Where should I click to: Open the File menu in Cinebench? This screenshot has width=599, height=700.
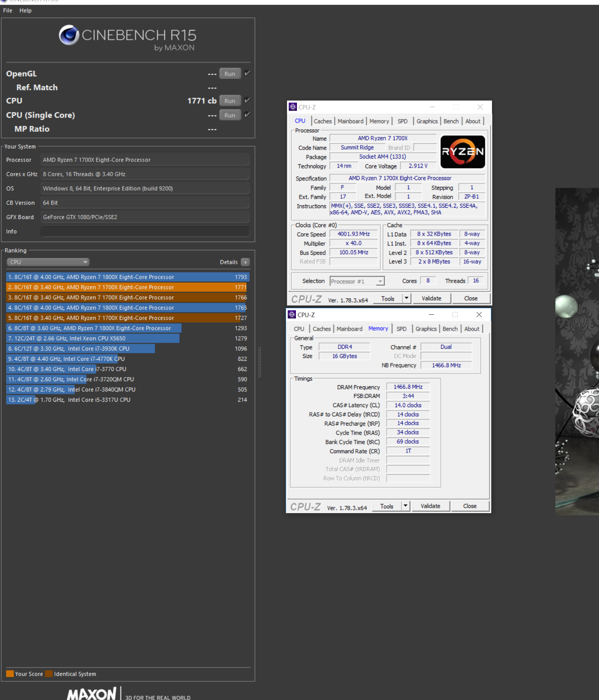tap(8, 11)
